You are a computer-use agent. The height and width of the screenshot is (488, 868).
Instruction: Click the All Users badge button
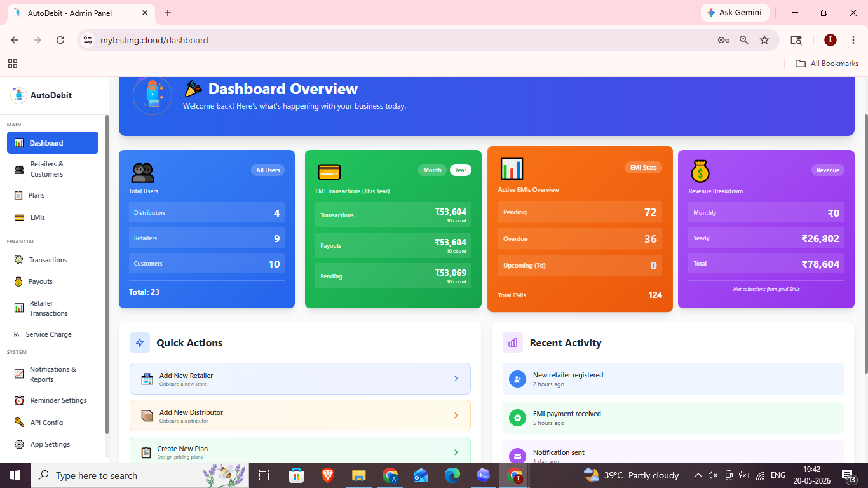268,170
